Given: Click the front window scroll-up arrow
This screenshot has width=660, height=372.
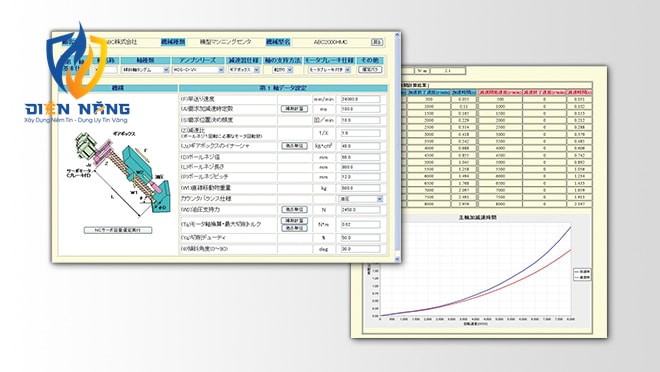Looking at the screenshot, I should tap(397, 35).
